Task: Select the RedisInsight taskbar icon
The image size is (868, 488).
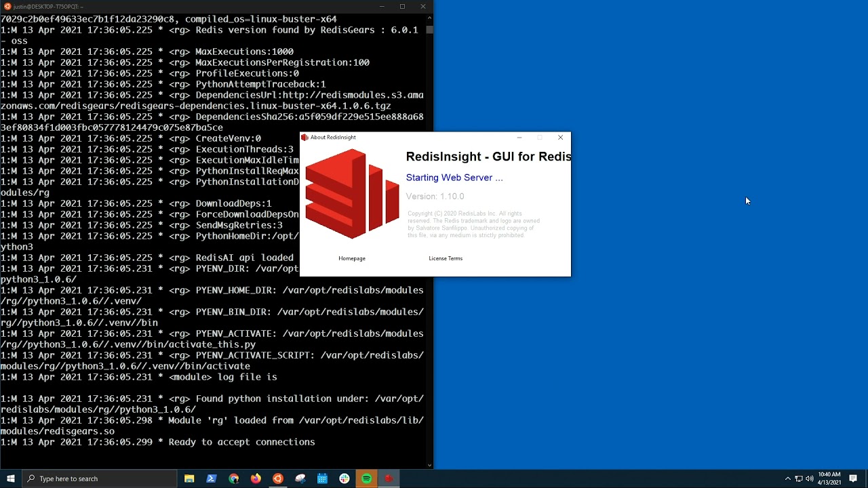Action: point(389,479)
